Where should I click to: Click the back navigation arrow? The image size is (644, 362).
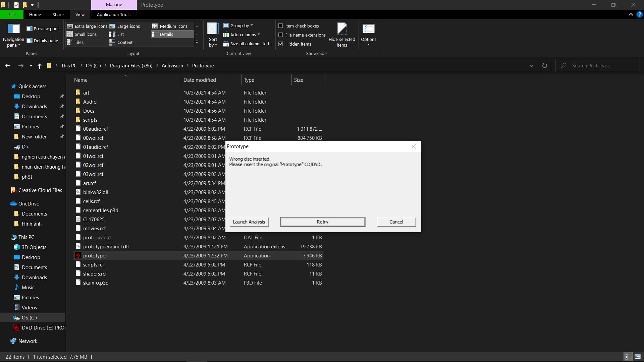[7, 65]
